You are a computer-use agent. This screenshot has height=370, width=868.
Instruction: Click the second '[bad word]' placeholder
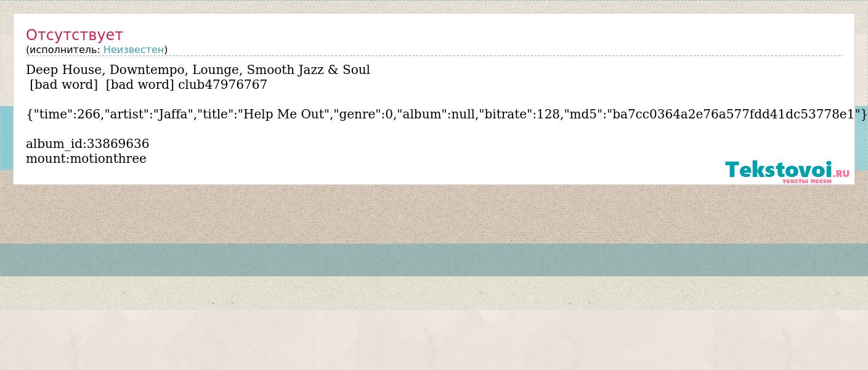[140, 84]
